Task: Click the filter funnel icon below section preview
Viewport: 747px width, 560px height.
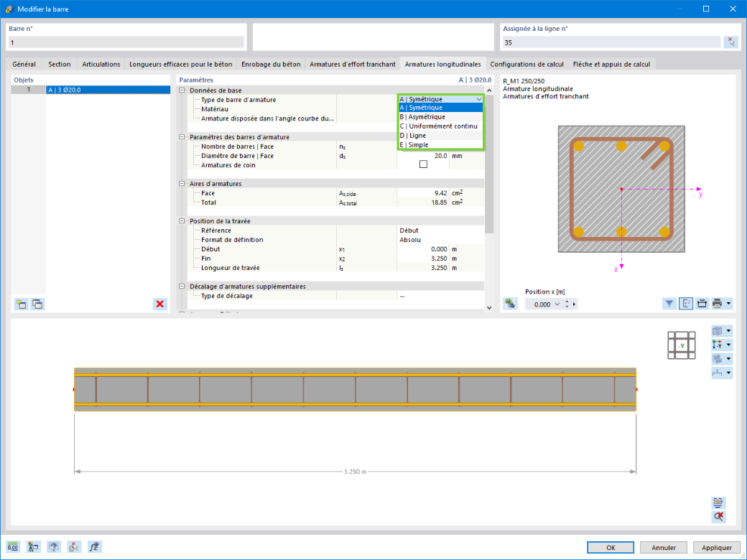Action: 669,303
